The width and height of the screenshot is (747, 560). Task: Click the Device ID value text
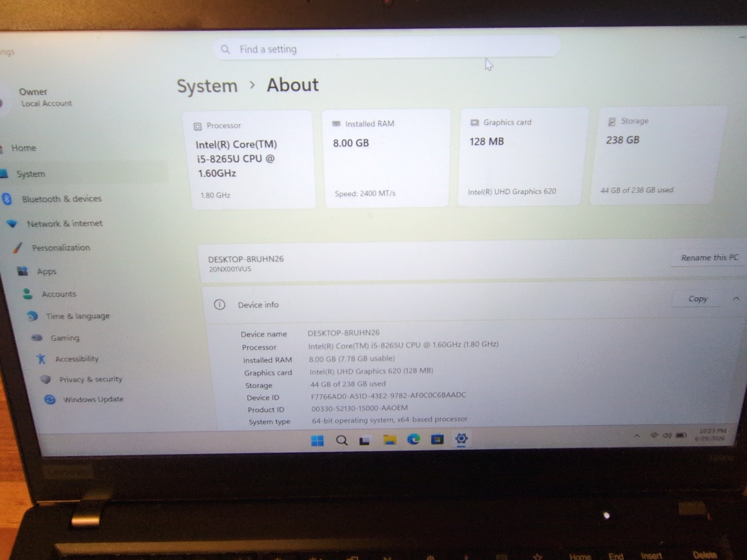(388, 395)
